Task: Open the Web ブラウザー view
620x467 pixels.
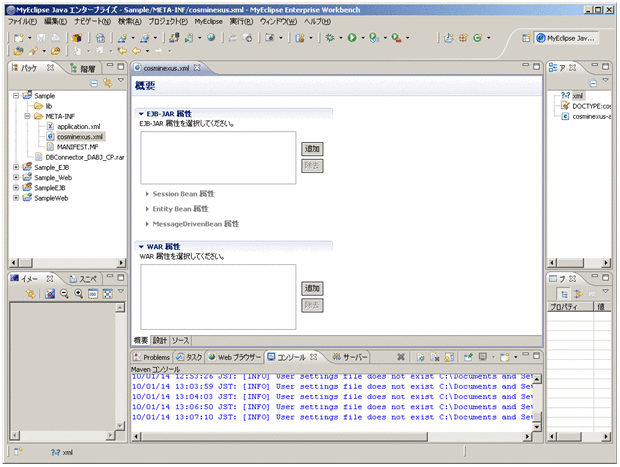Action: [235, 356]
